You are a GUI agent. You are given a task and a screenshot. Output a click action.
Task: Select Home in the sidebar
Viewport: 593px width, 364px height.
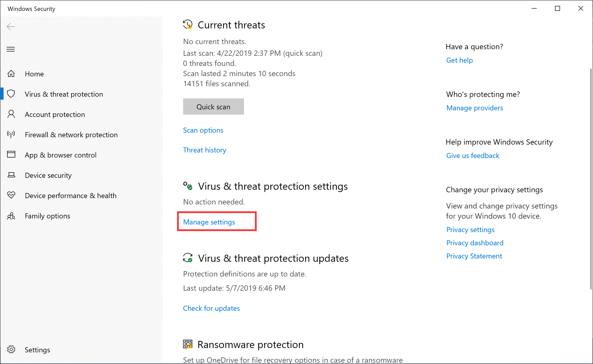click(34, 74)
